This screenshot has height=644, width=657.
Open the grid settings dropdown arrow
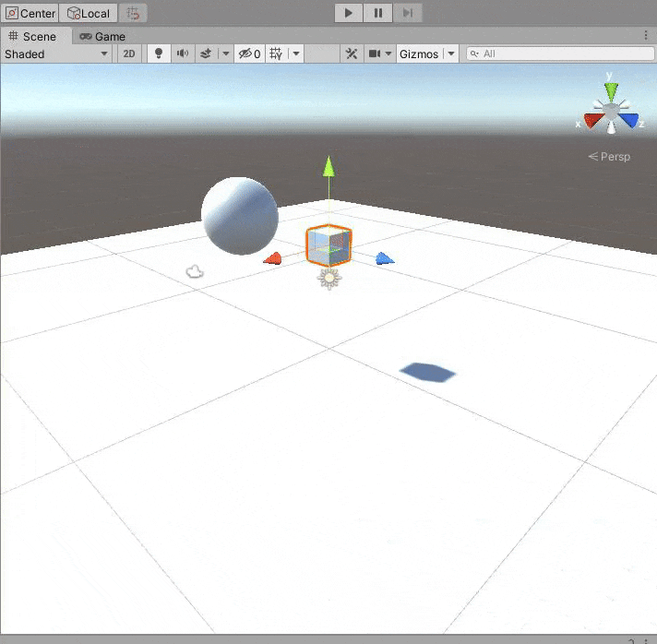(296, 54)
